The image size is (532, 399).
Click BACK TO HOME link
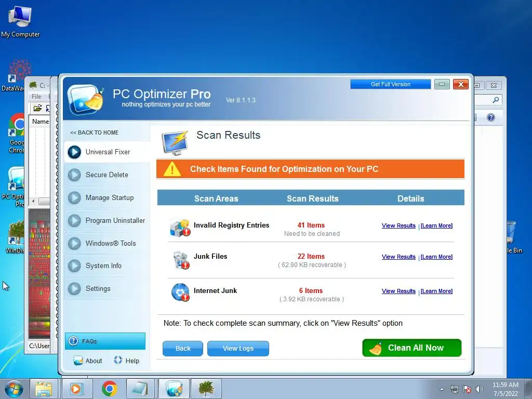(x=95, y=132)
